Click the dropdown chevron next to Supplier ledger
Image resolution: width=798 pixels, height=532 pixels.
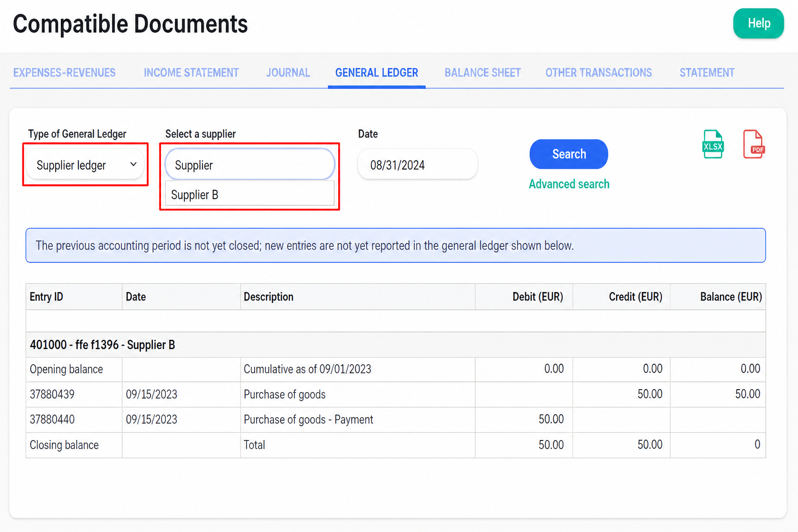(134, 164)
